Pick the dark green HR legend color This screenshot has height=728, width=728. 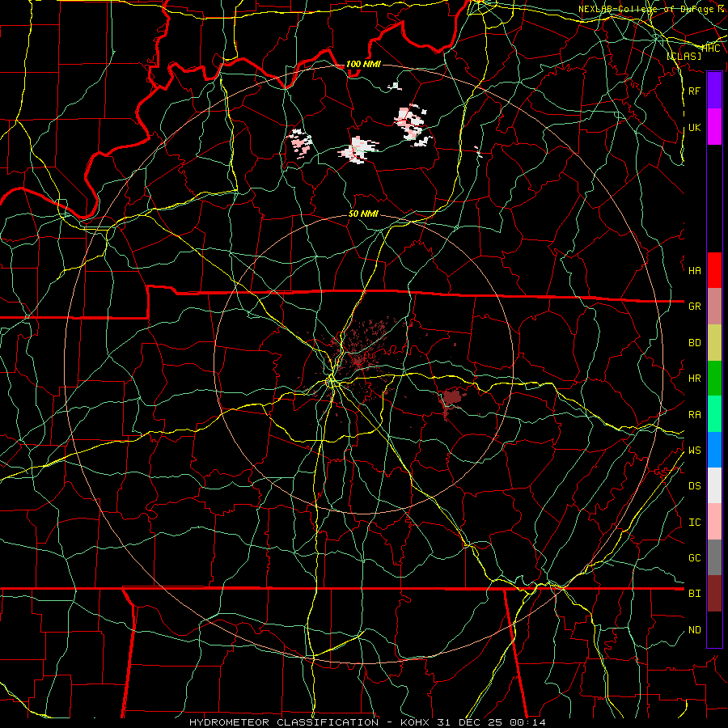pyautogui.click(x=714, y=379)
